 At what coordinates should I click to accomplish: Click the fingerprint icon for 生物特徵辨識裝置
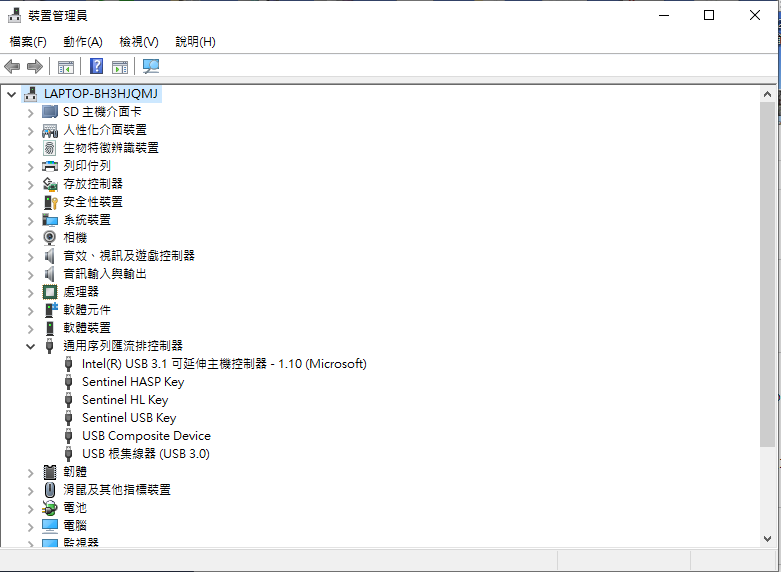(x=50, y=148)
